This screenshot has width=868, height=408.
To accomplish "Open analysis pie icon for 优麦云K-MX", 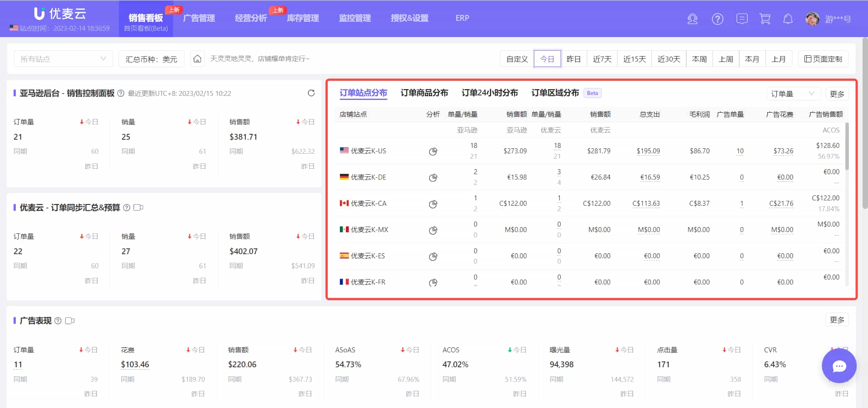I will click(x=433, y=230).
